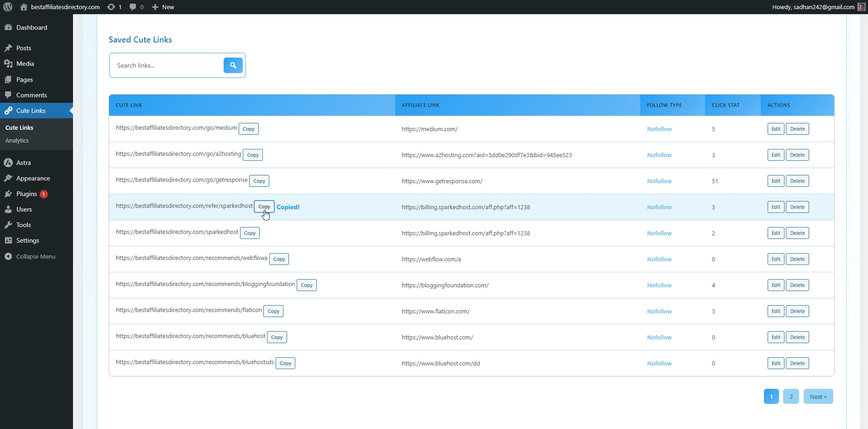Collapse the admin sidebar menu

point(8,256)
